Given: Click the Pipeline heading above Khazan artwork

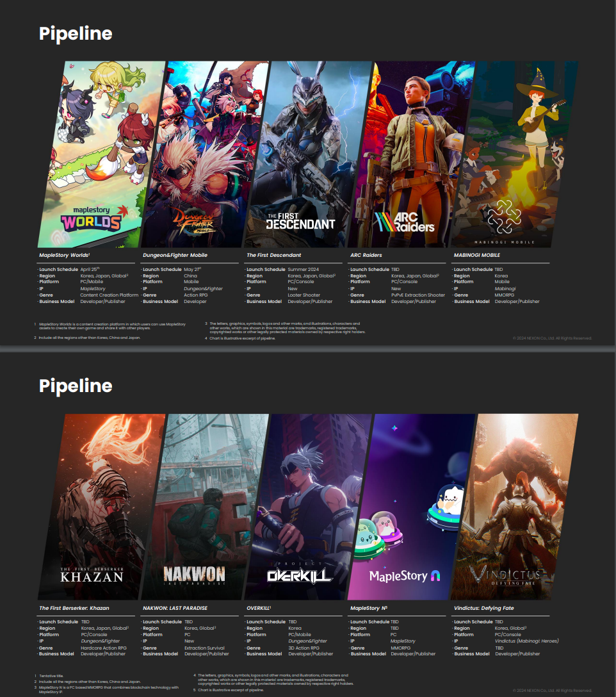Looking at the screenshot, I should tap(76, 386).
